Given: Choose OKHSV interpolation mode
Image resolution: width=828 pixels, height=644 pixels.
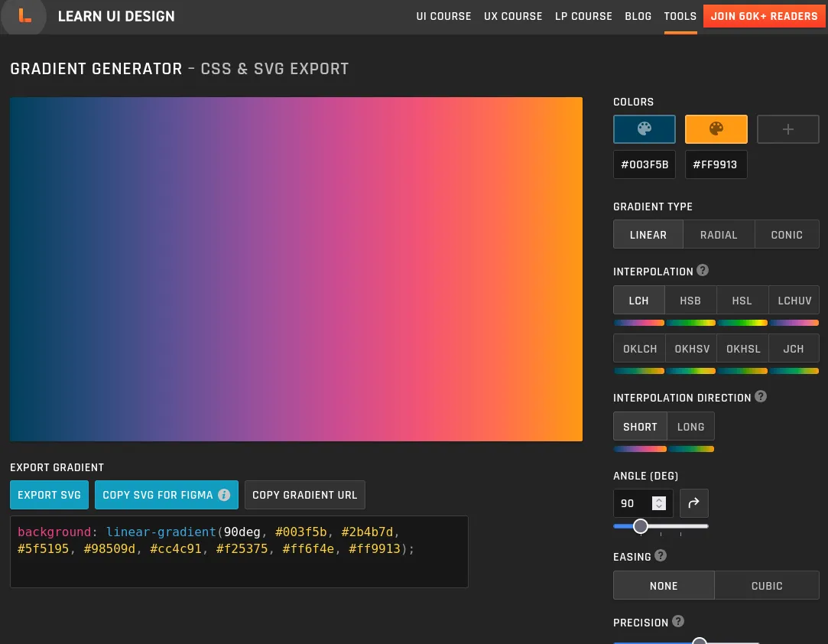Looking at the screenshot, I should point(691,349).
